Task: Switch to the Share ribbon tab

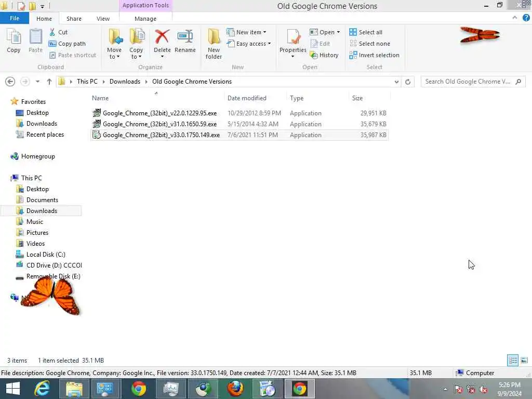Action: pyautogui.click(x=74, y=19)
